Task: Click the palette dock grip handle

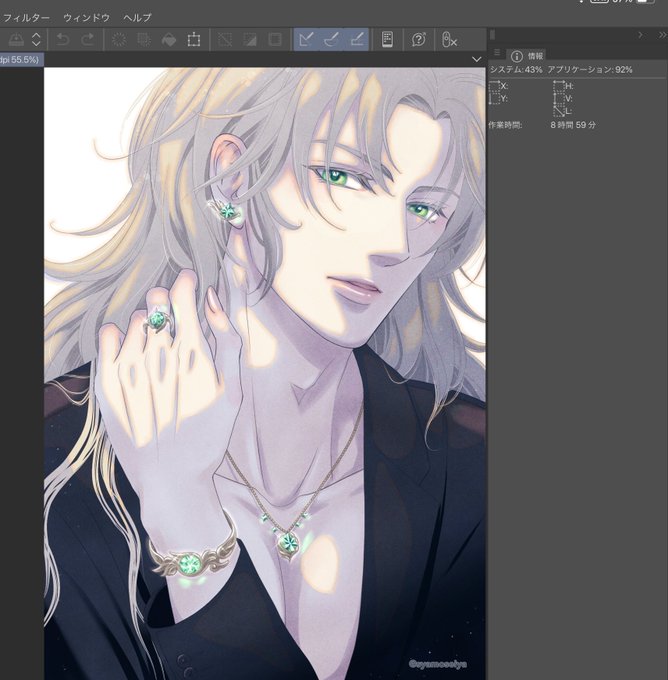Action: pyautogui.click(x=492, y=35)
